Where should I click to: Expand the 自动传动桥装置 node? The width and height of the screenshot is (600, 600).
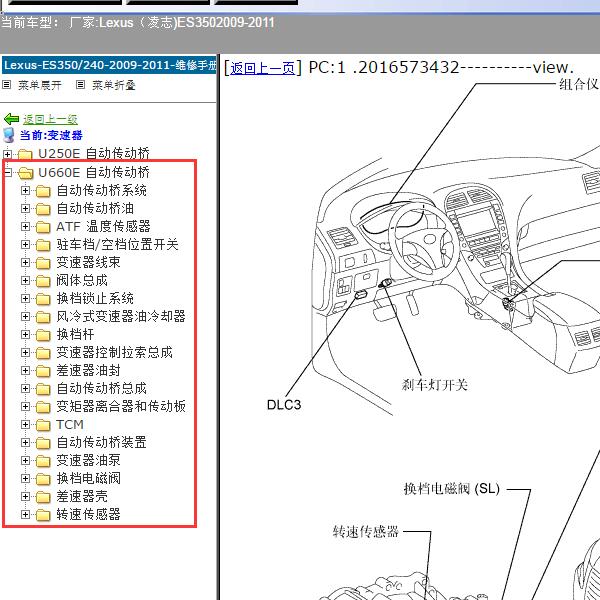[25, 442]
